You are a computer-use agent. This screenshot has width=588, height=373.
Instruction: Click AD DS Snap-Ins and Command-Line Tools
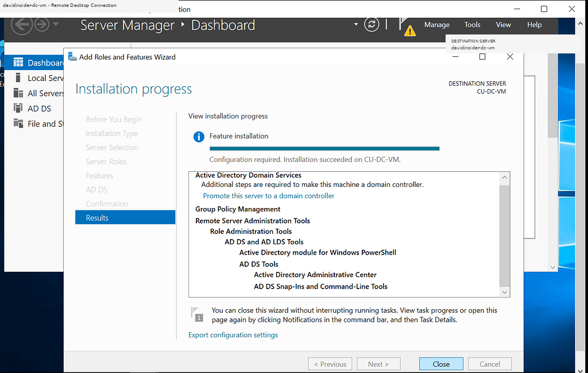click(320, 286)
